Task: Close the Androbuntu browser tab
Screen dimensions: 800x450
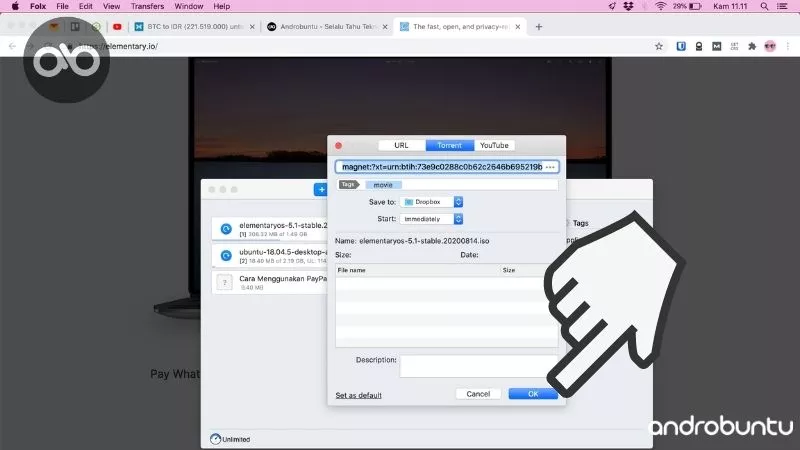Action: pyautogui.click(x=385, y=27)
